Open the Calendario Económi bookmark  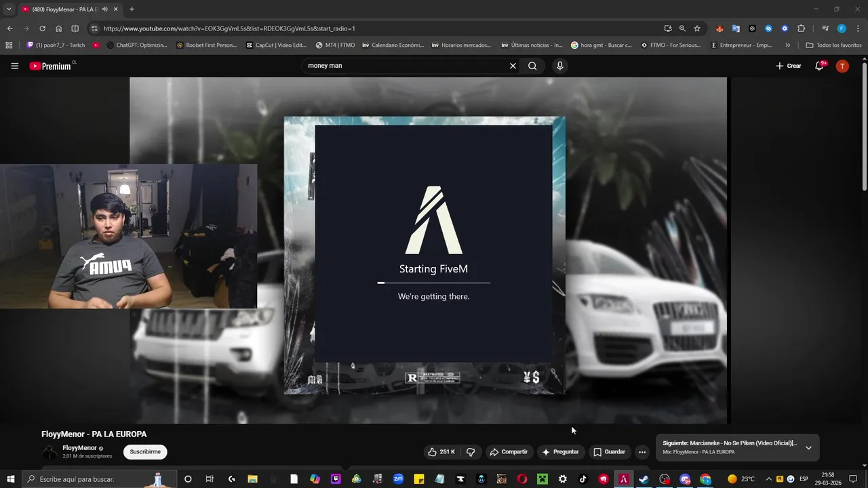393,45
